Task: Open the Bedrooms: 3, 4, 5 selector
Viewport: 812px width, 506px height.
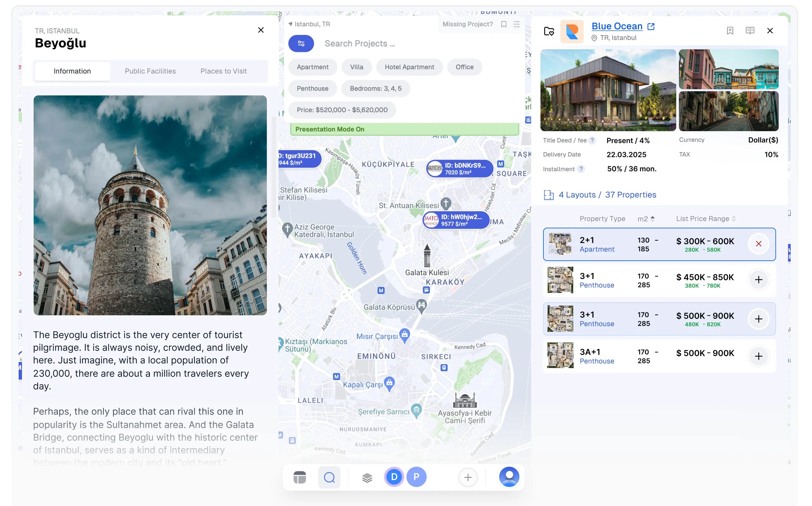Action: [x=375, y=88]
